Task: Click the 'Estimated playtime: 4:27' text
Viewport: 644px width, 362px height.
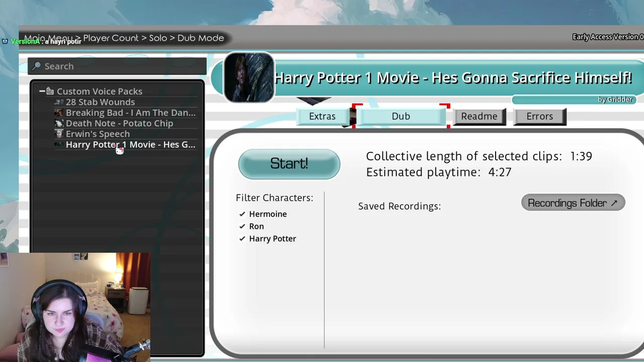Action: (x=439, y=172)
